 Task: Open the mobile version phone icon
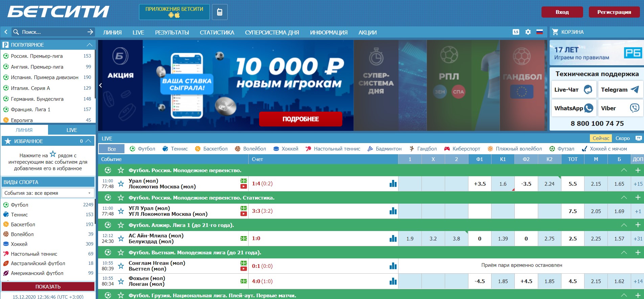click(220, 12)
